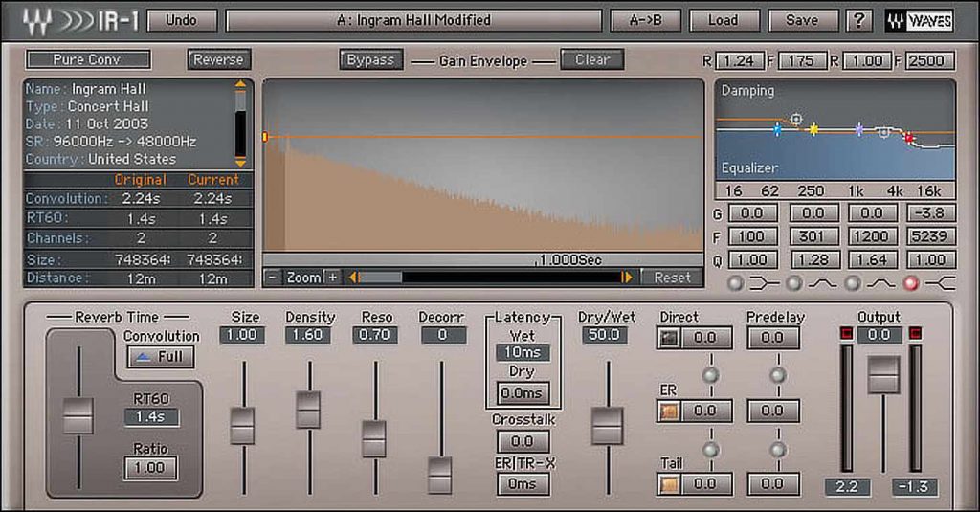Image resolution: width=980 pixels, height=512 pixels.
Task: Open the preset menu A: Ingram Hall Modified
Action: [413, 21]
